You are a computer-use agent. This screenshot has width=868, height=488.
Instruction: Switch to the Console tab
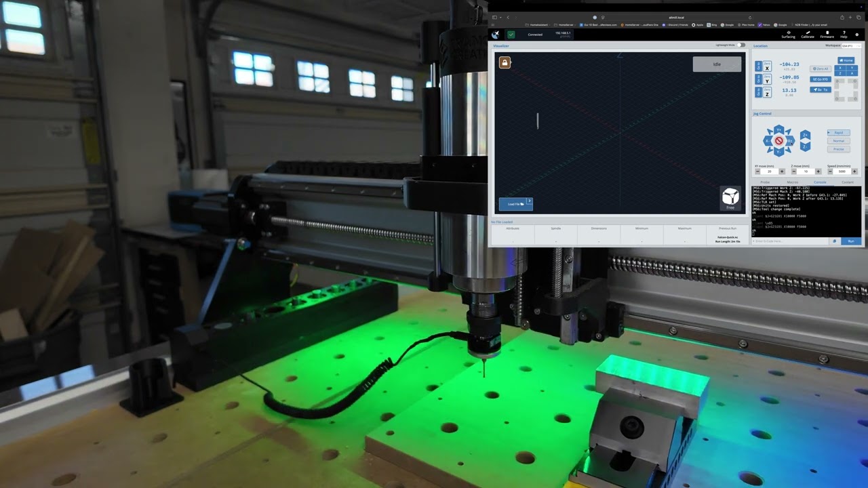[820, 182]
